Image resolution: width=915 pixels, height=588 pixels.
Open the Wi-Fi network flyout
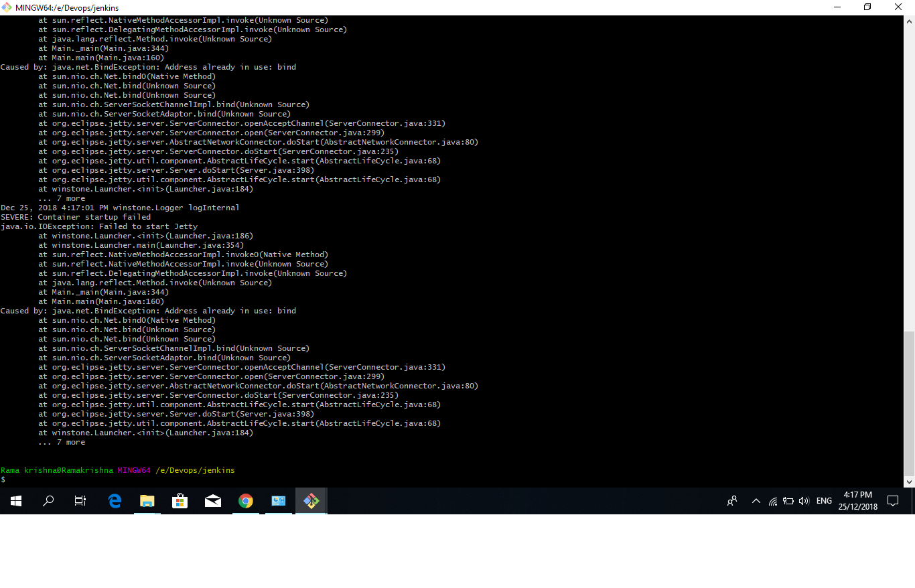[772, 500]
